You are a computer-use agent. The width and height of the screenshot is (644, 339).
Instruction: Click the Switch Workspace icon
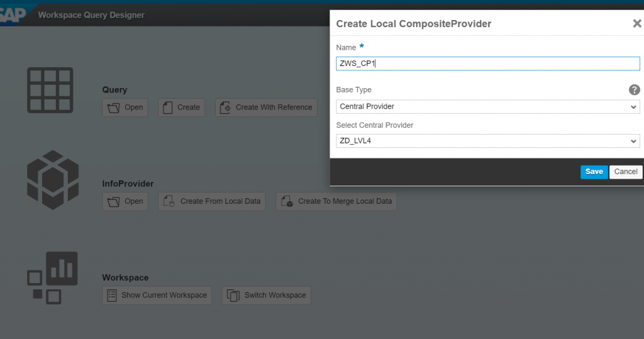pos(233,296)
